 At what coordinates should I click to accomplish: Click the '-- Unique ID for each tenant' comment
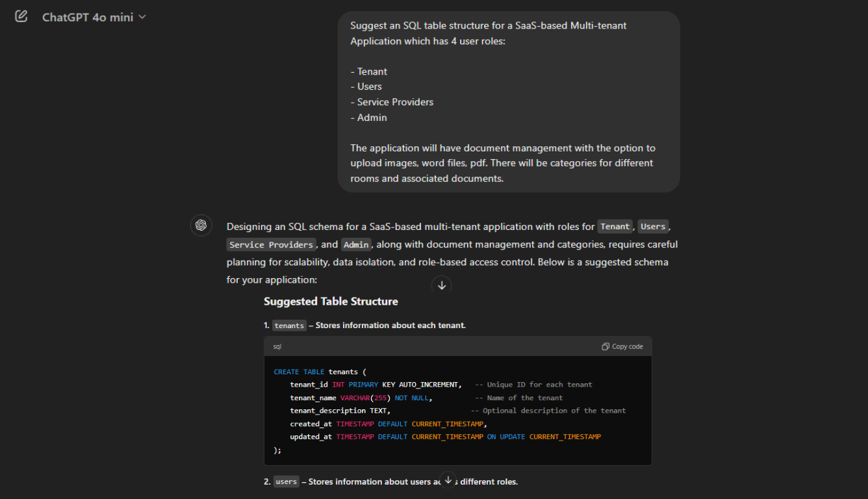click(x=533, y=385)
